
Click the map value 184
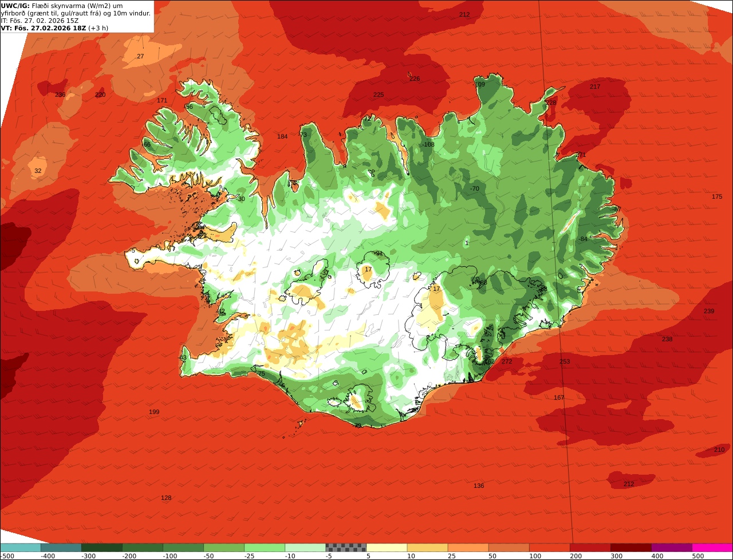282,137
